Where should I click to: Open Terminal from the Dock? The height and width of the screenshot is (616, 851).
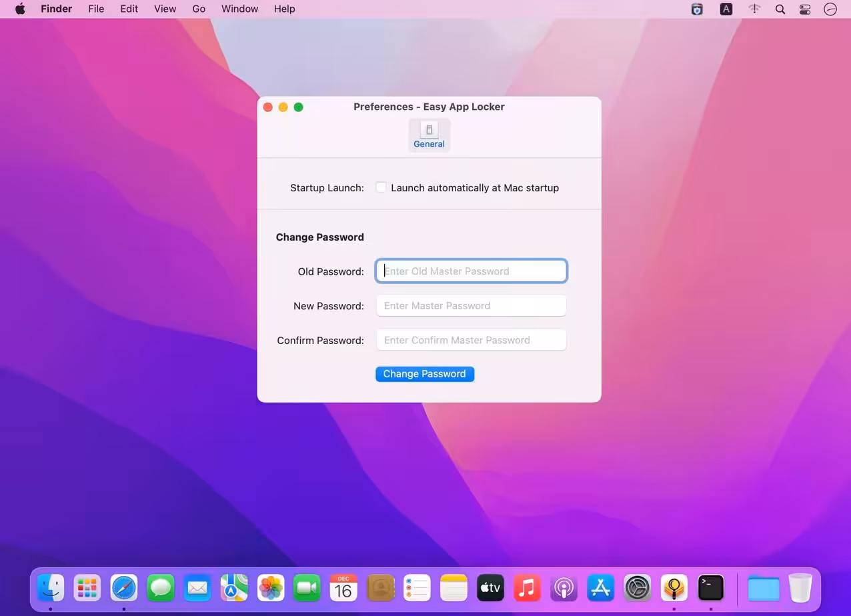coord(710,588)
